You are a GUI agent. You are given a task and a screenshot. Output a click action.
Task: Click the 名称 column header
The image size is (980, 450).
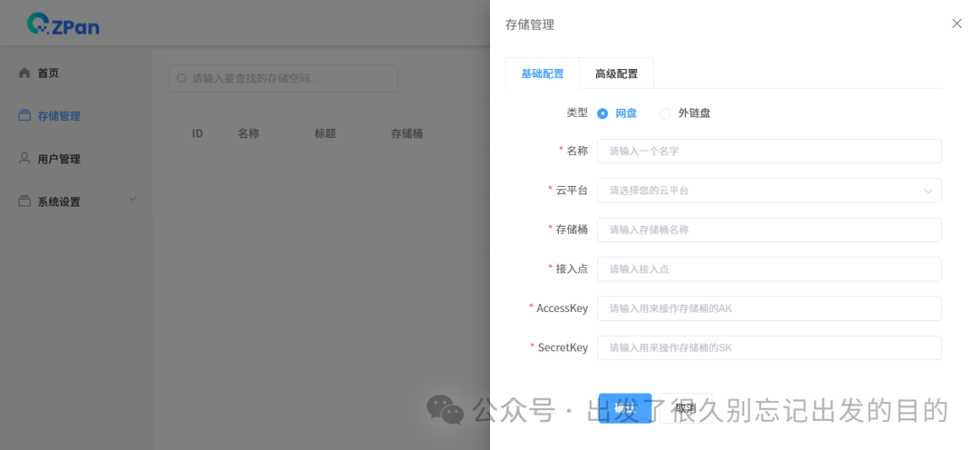pos(248,133)
